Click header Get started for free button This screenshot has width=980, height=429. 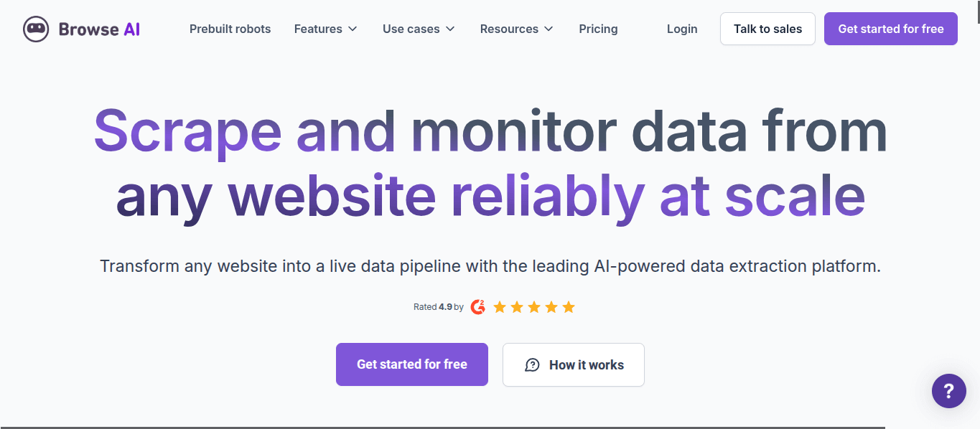[891, 29]
